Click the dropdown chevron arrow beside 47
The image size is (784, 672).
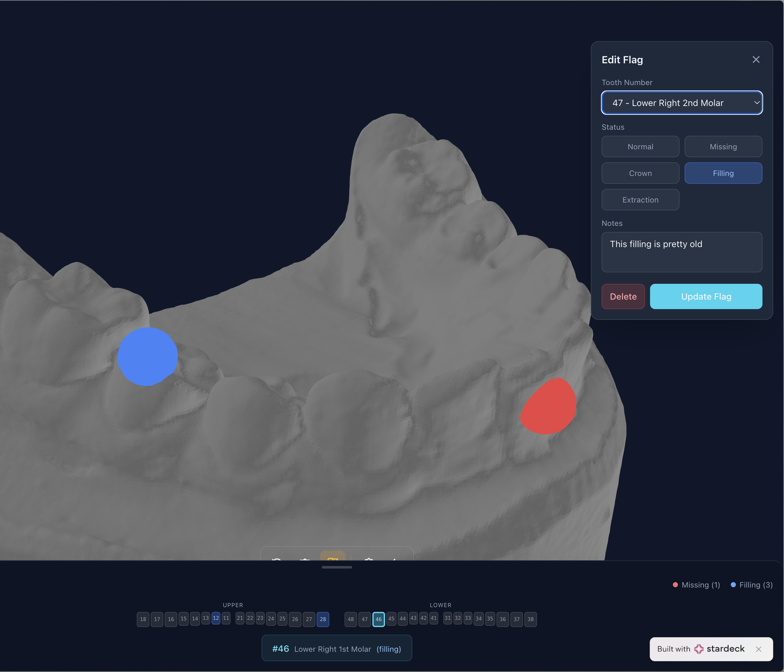click(756, 103)
